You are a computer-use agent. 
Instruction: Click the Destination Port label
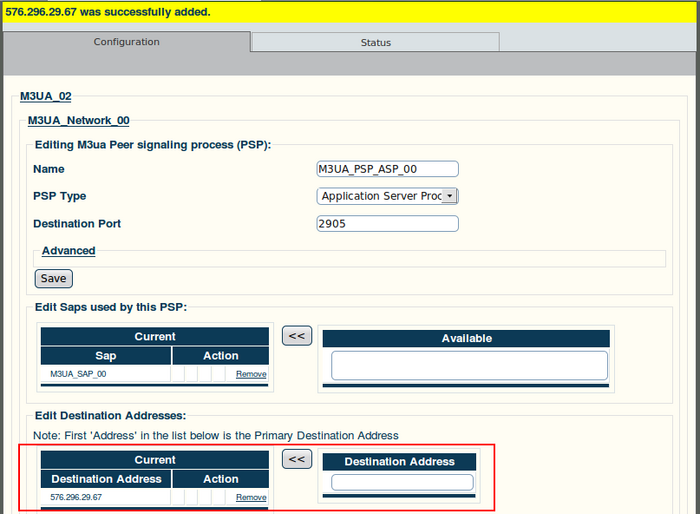point(77,224)
